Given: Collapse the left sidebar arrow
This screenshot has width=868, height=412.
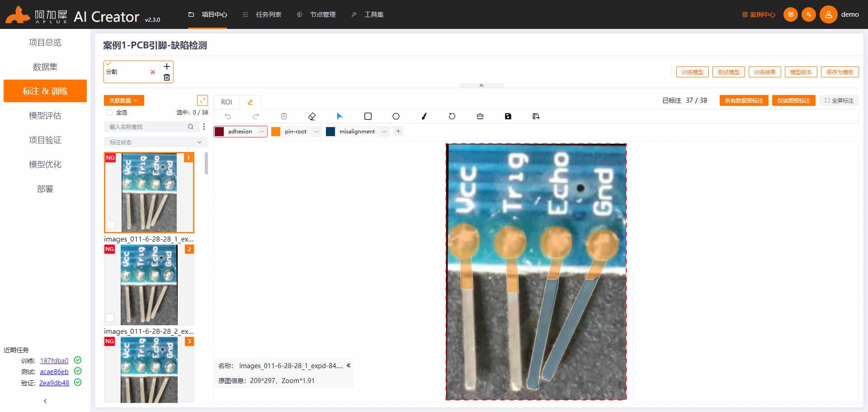Looking at the screenshot, I should (x=45, y=401).
